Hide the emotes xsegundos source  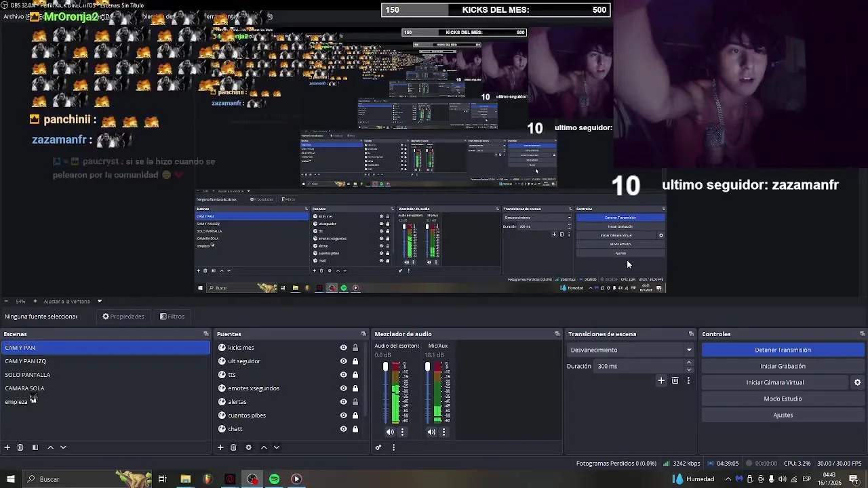(343, 388)
